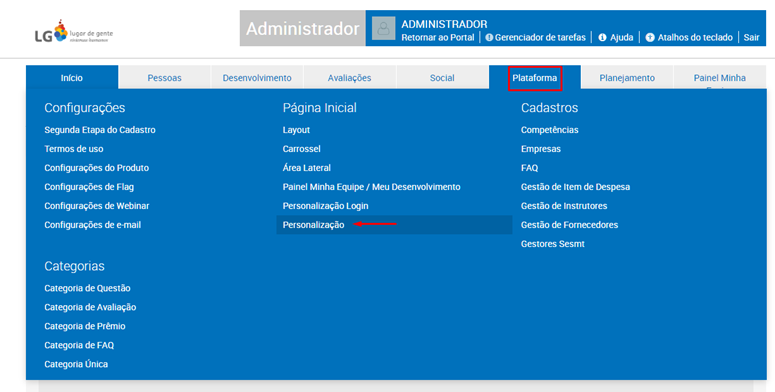This screenshot has height=392, width=775.
Task: Select Personalização Login entry
Action: pyautogui.click(x=325, y=206)
